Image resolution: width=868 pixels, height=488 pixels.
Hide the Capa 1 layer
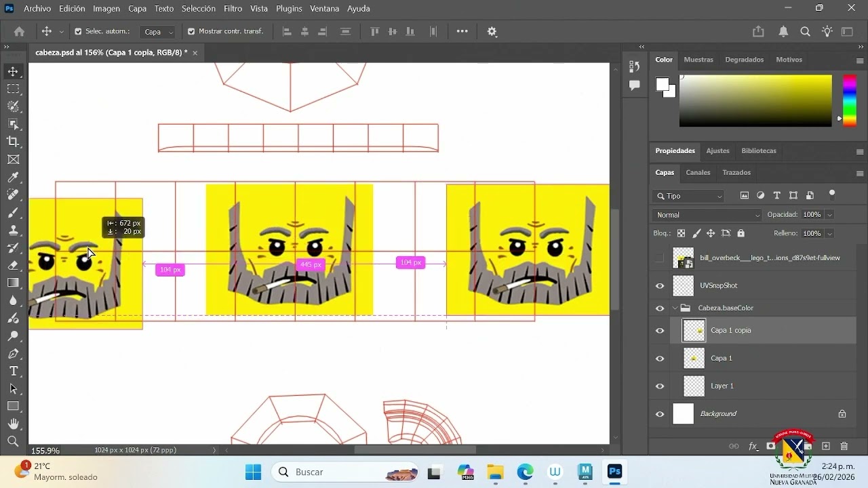pyautogui.click(x=660, y=359)
